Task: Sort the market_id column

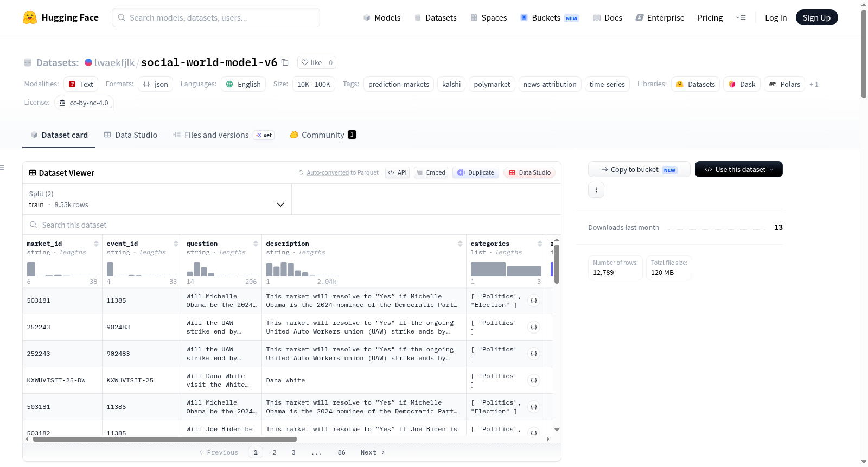Action: [96, 244]
